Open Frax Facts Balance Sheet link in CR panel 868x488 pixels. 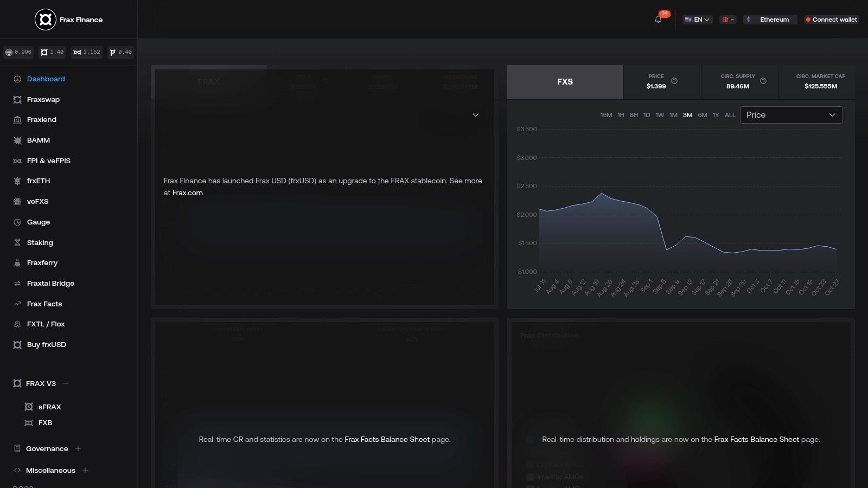coord(387,440)
